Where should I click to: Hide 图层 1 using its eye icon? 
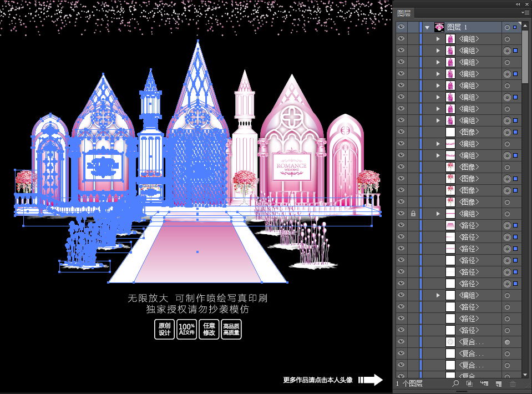pos(401,27)
